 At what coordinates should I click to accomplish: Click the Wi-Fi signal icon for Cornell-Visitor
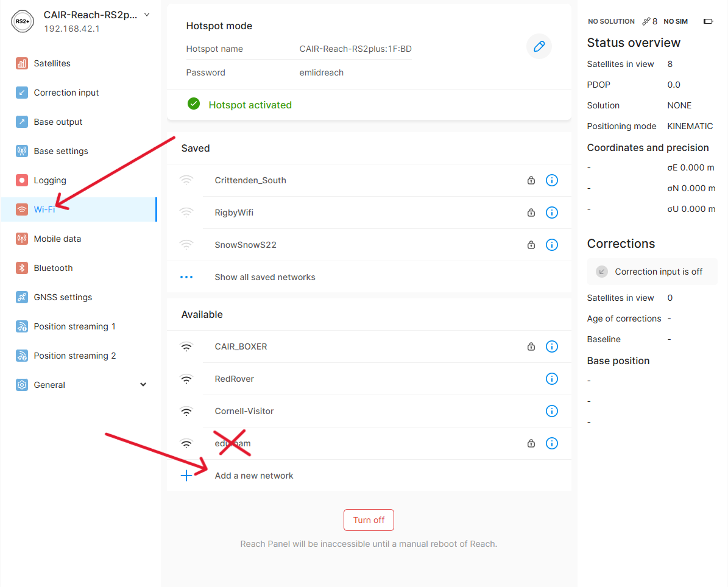(186, 411)
